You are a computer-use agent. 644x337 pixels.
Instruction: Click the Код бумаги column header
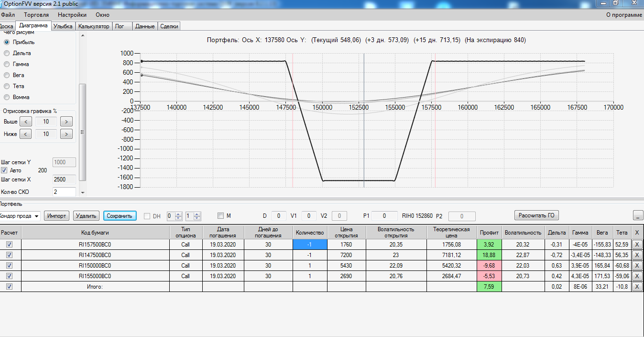[96, 232]
